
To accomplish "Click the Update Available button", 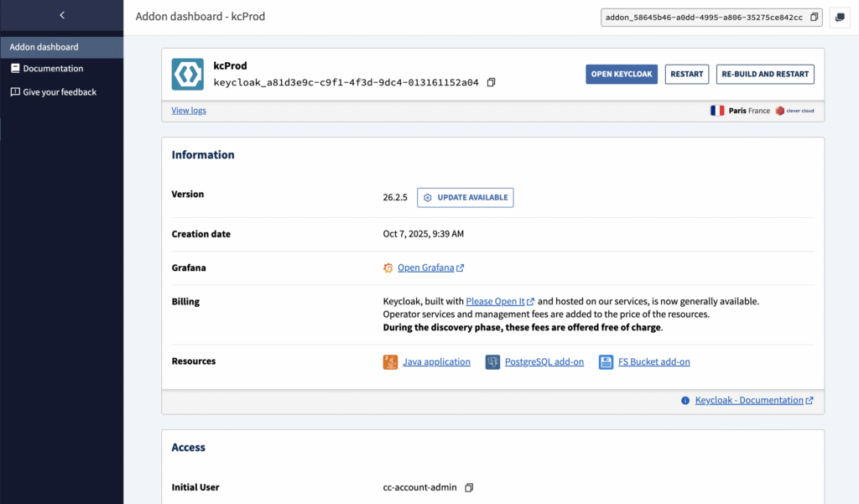I will click(x=465, y=197).
